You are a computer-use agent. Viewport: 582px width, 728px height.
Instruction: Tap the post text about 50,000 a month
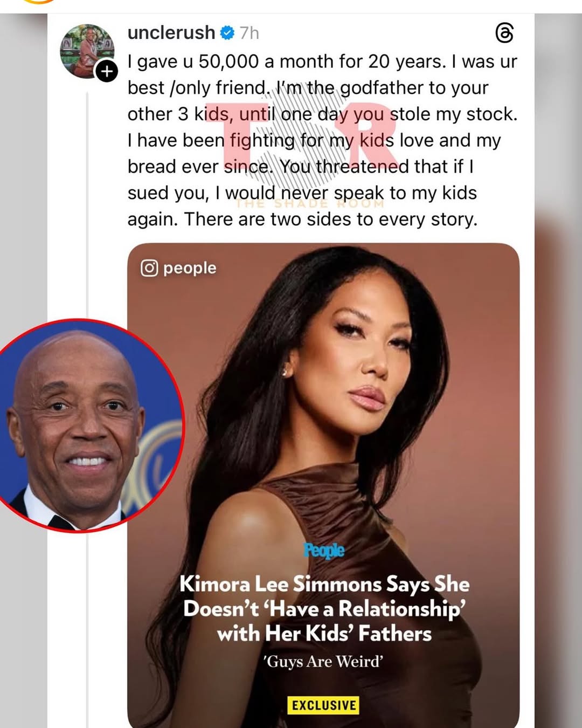click(322, 140)
